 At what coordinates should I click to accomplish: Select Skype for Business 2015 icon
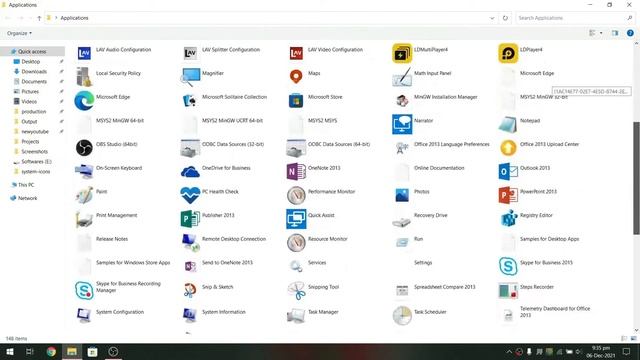[x=508, y=266]
